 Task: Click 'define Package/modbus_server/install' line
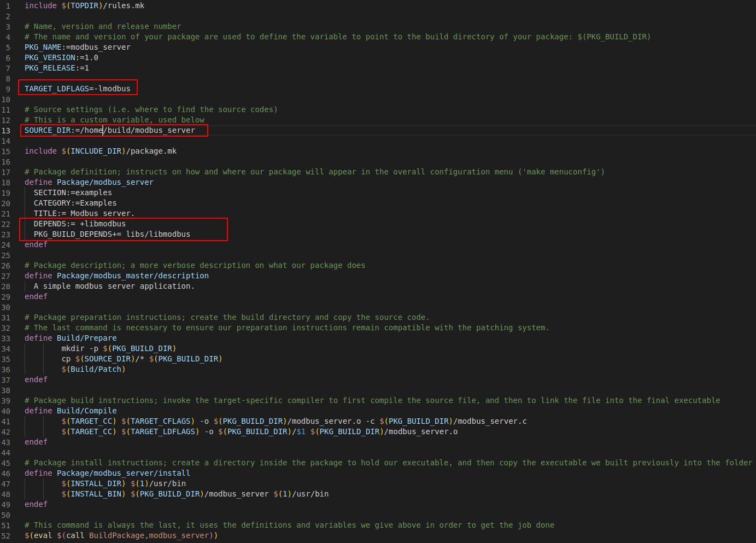[x=107, y=473]
